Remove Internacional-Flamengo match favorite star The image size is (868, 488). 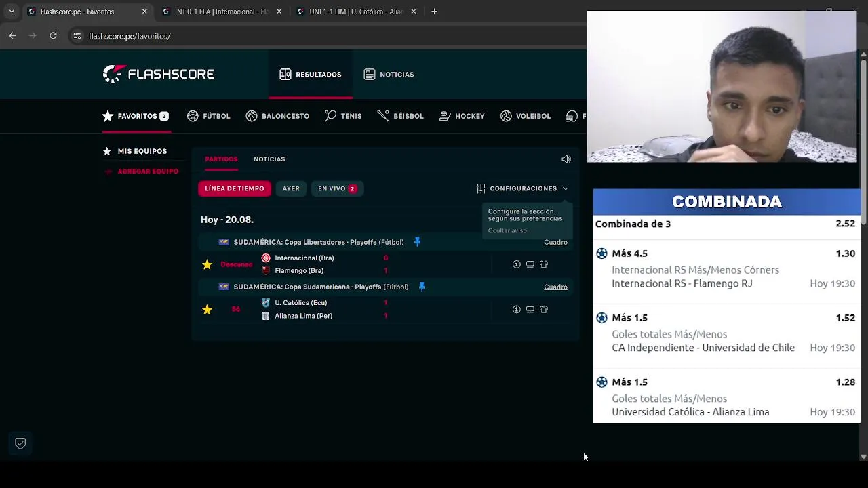pos(207,264)
